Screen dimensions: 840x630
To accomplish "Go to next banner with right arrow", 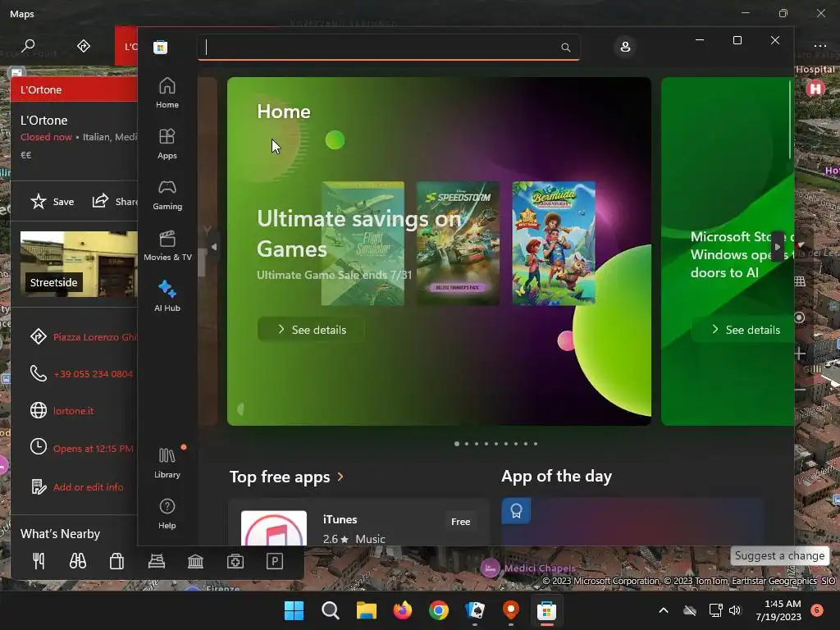I will point(778,247).
